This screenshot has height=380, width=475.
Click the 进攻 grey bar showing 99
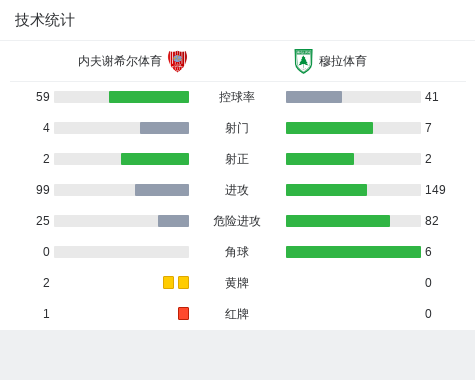click(x=162, y=190)
